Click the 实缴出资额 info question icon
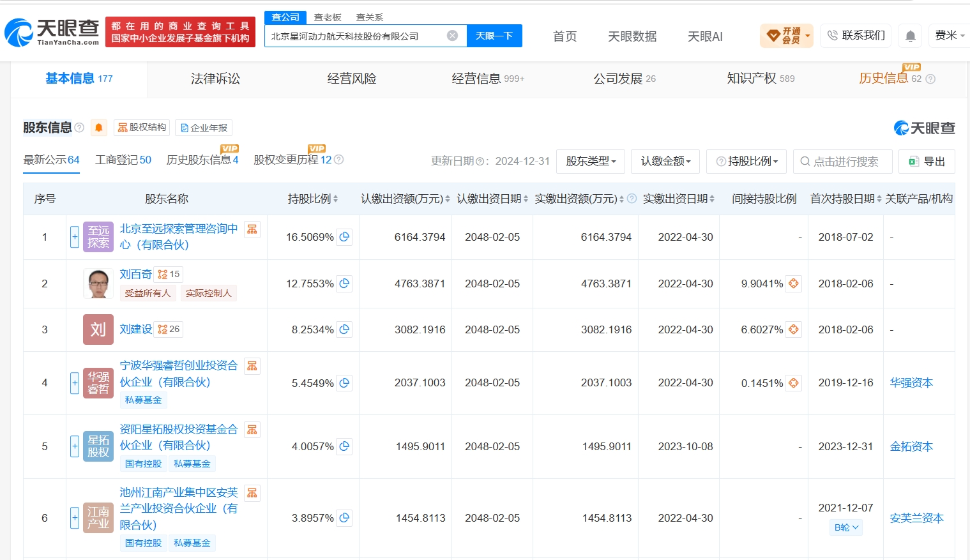970x560 pixels. coord(632,199)
